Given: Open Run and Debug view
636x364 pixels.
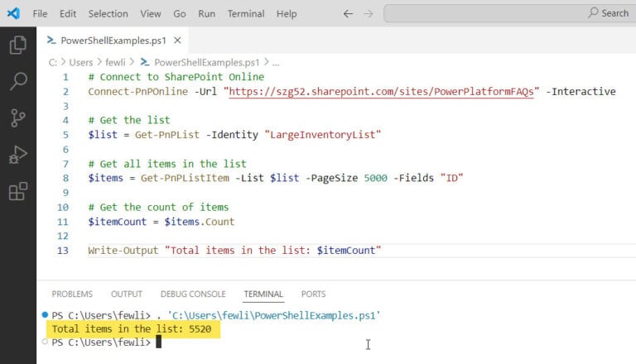Looking at the screenshot, I should tap(18, 155).
